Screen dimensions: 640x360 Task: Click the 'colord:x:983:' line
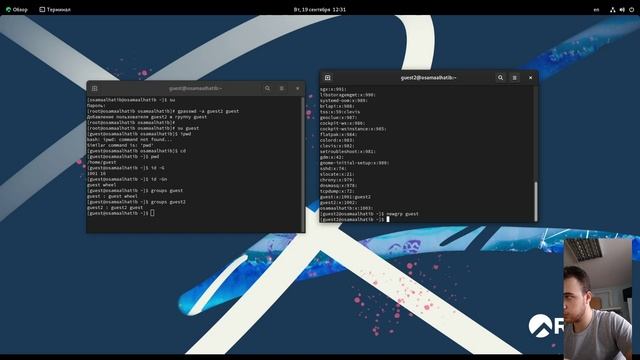337,140
